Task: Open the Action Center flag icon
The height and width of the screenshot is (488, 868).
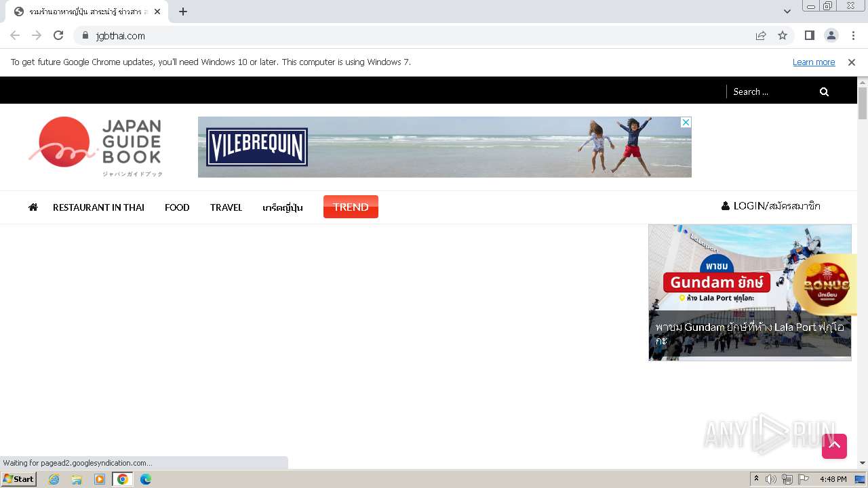Action: click(804, 479)
